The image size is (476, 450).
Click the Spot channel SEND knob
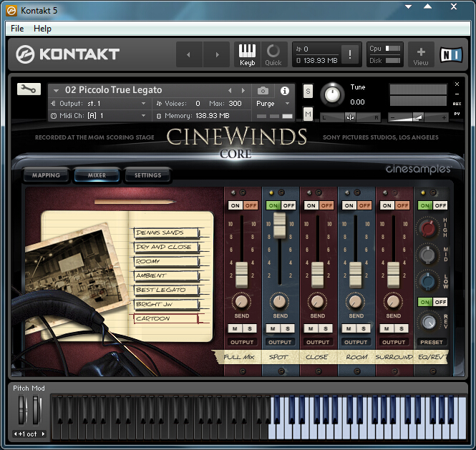point(279,301)
